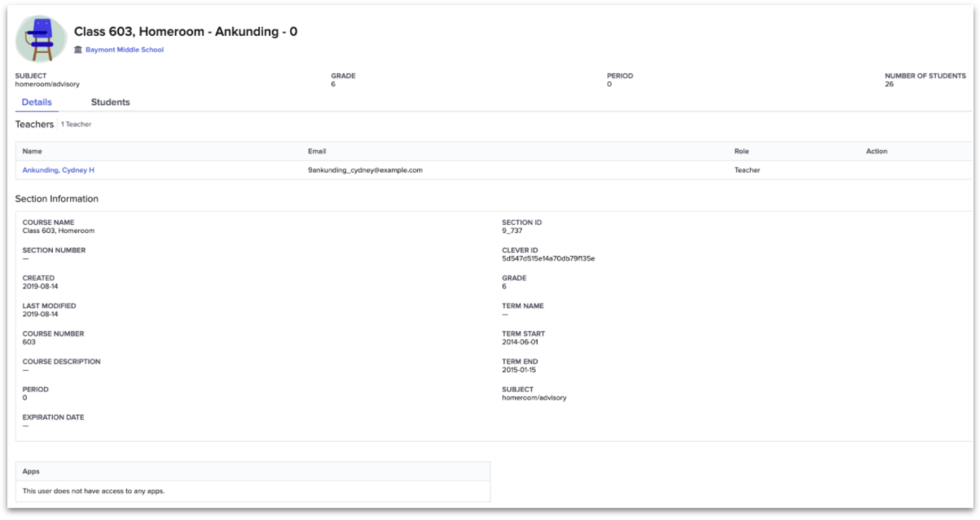Image resolution: width=980 pixels, height=520 pixels.
Task: Click the Role column header
Action: (x=740, y=151)
